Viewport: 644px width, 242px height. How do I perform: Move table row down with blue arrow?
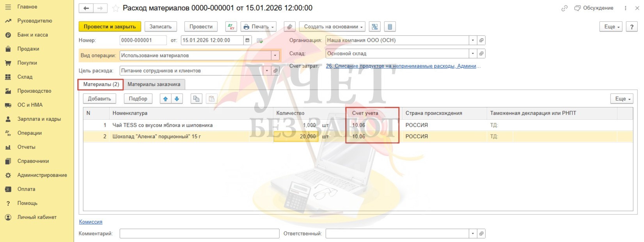coord(177,99)
